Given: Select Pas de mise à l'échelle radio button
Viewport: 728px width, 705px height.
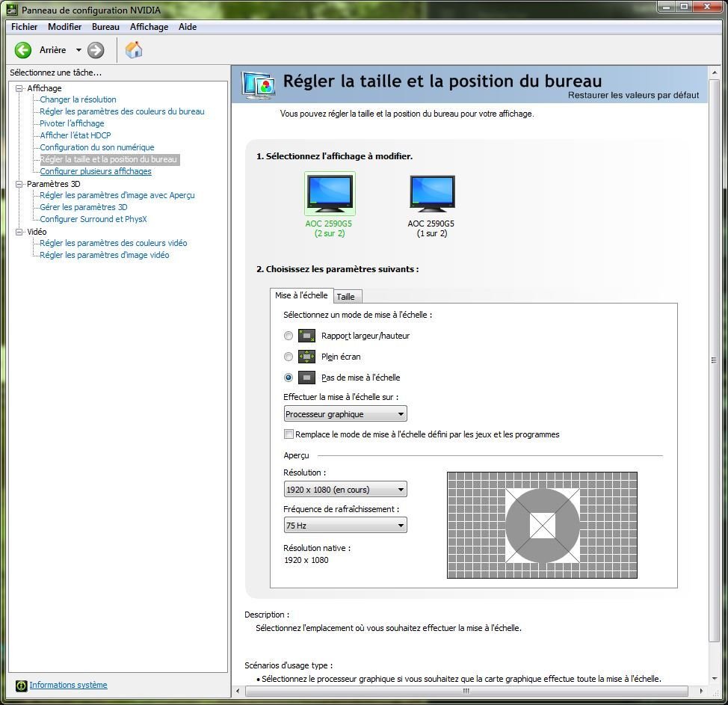Looking at the screenshot, I should (289, 377).
